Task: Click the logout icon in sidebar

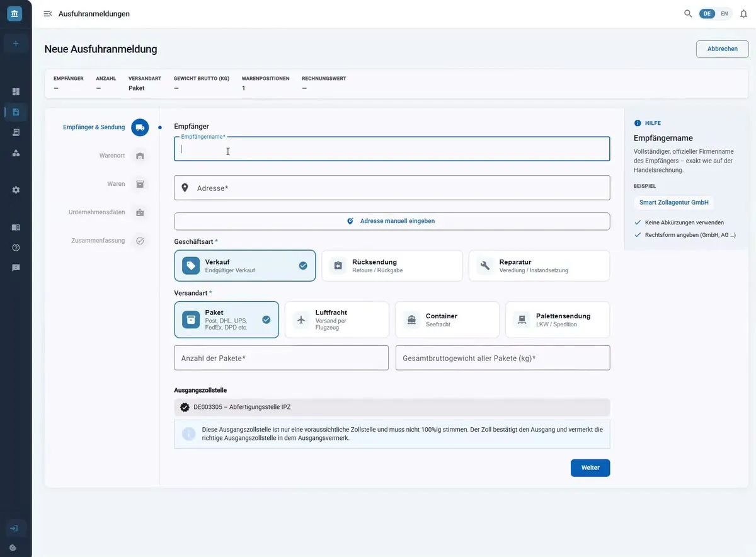Action: pos(14,528)
